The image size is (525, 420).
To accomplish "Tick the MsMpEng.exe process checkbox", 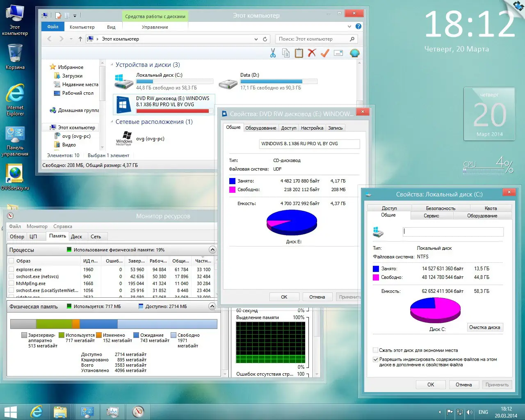I will pyautogui.click(x=11, y=283).
